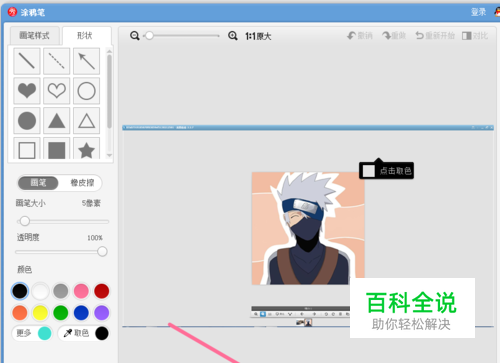Undo with the 撤销 button
Screen dimensions: 500x363
[x=360, y=36]
